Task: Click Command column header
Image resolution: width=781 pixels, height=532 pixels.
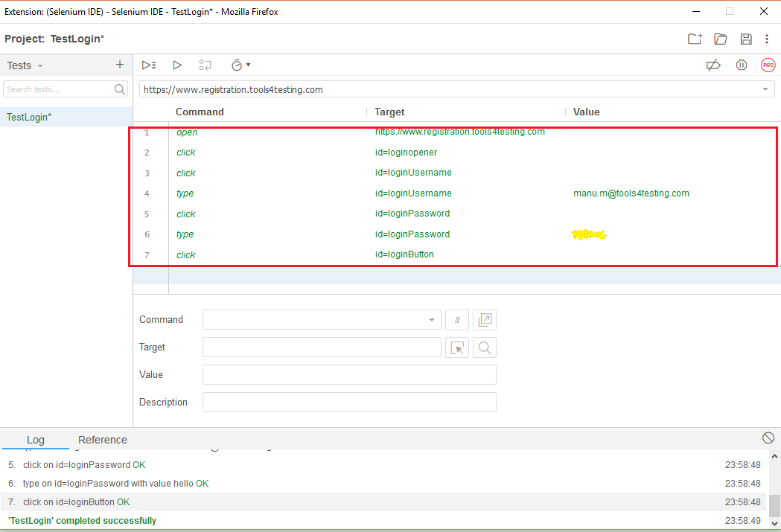Action: [x=200, y=112]
